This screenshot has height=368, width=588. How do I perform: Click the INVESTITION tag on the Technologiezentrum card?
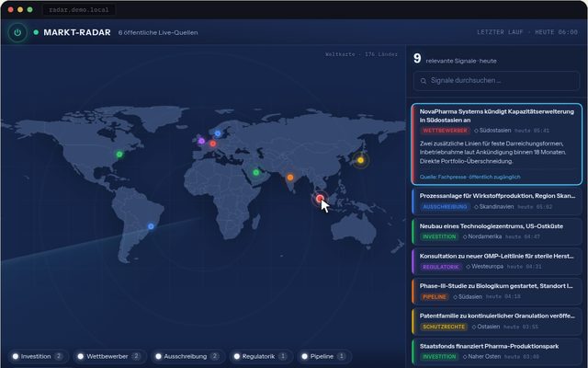coord(439,237)
